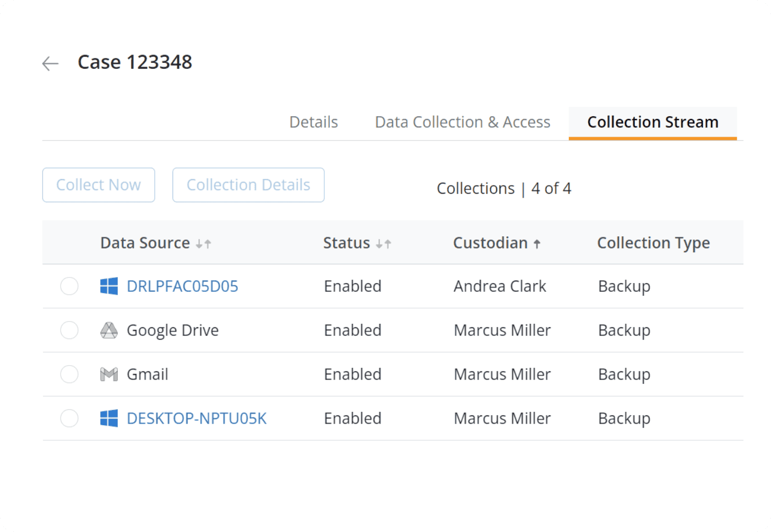The image size is (771, 532).
Task: Open the Data Collection & Access tab
Action: 463,122
